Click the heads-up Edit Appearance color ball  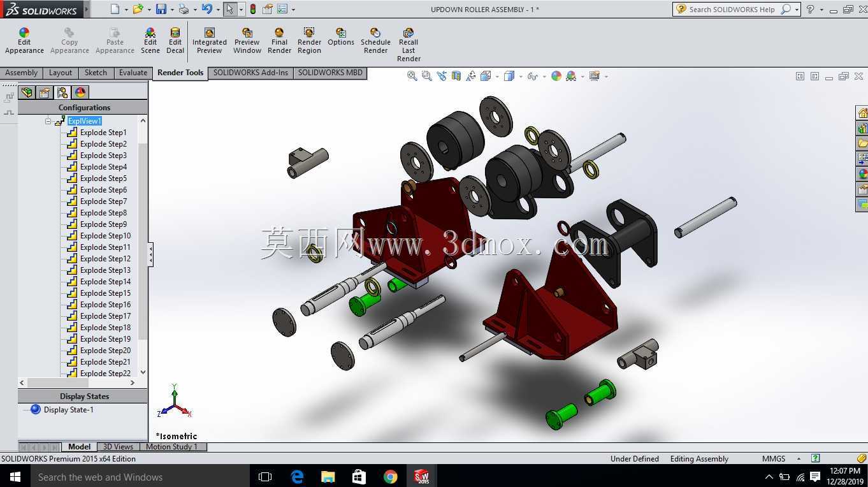(556, 76)
